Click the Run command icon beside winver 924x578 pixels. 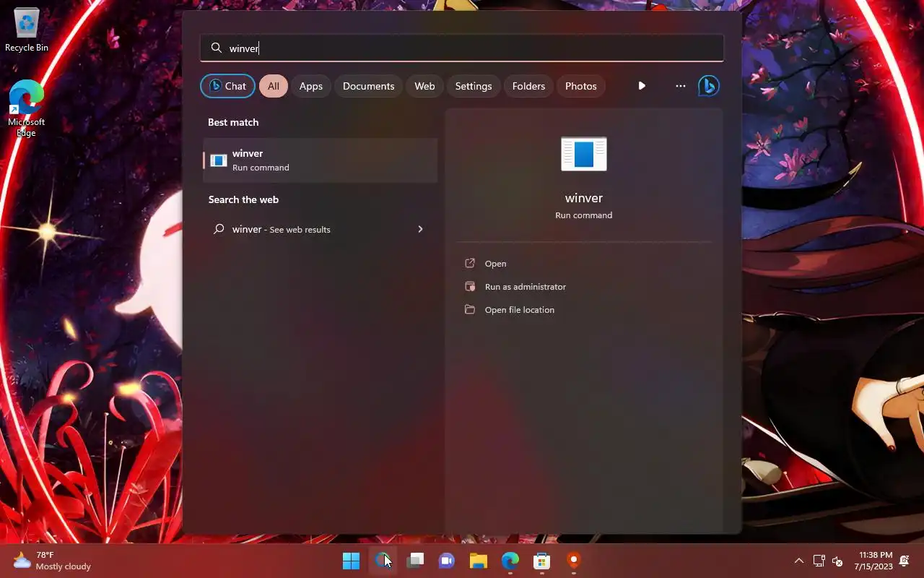219,160
